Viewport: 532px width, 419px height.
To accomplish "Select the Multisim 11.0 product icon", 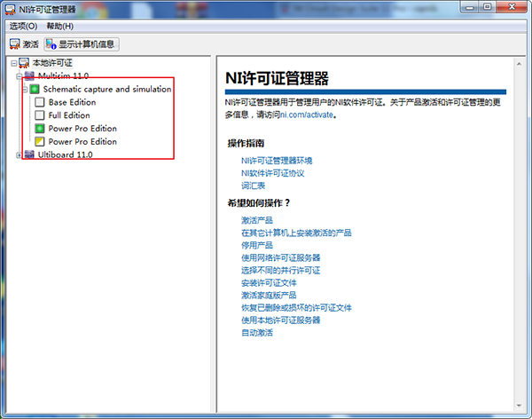I will 30,76.
